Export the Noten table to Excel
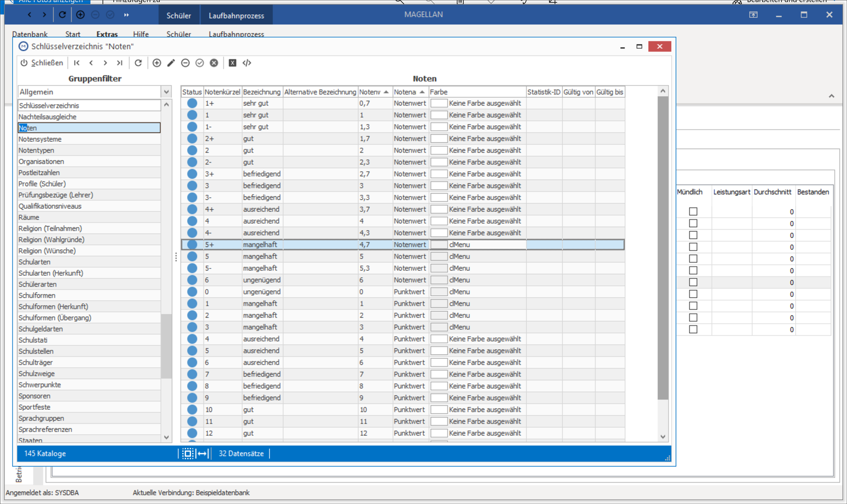Image resolution: width=847 pixels, height=504 pixels. click(x=233, y=63)
